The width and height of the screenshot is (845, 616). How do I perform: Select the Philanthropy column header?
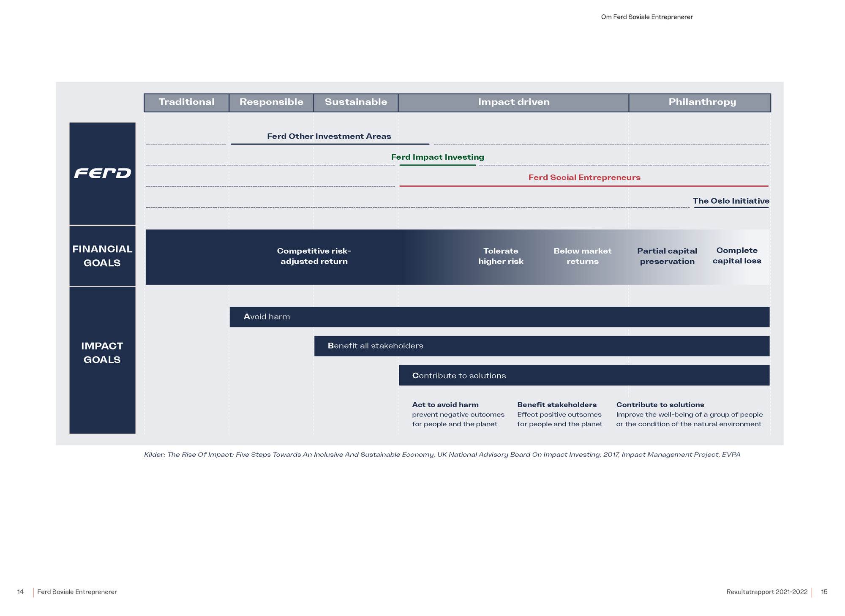700,103
